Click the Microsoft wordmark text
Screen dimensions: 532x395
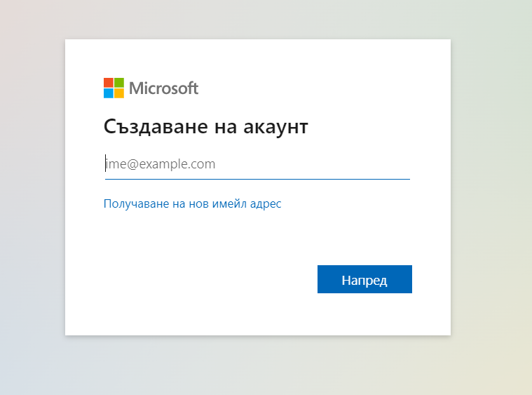pos(163,88)
